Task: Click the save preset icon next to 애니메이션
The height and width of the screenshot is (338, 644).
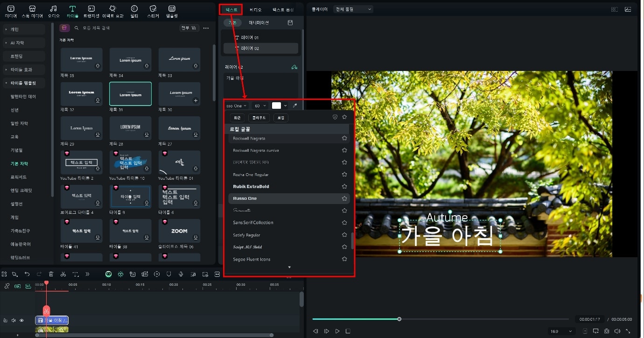Action: tap(290, 22)
